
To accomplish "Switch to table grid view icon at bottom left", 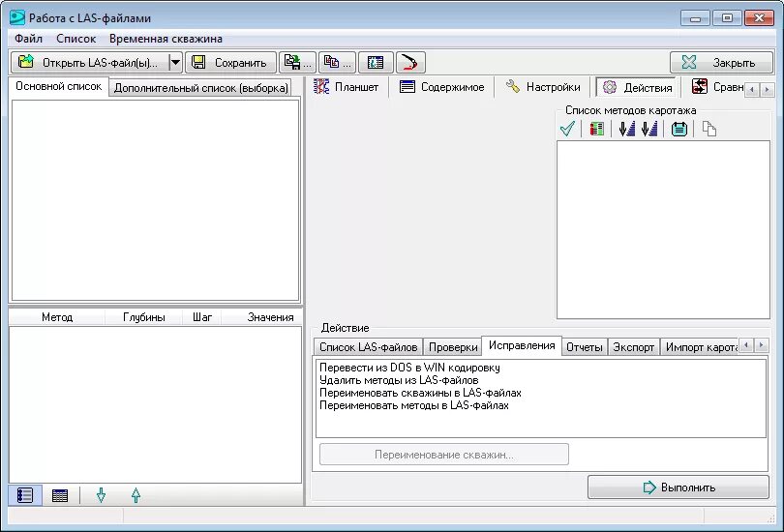I will click(x=60, y=495).
